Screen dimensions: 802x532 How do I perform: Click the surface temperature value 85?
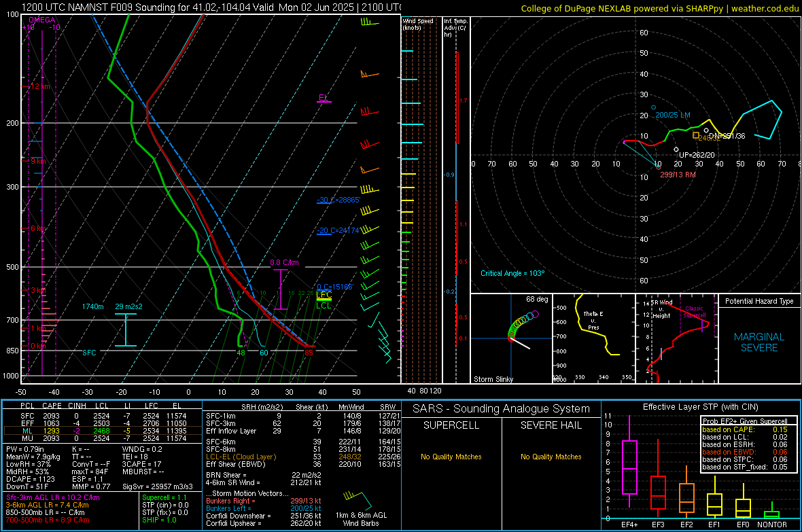pos(309,353)
